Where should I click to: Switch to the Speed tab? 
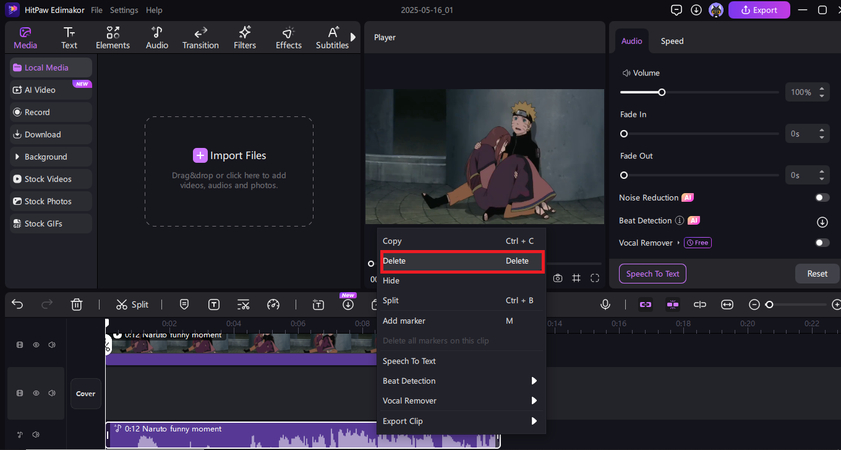(672, 41)
